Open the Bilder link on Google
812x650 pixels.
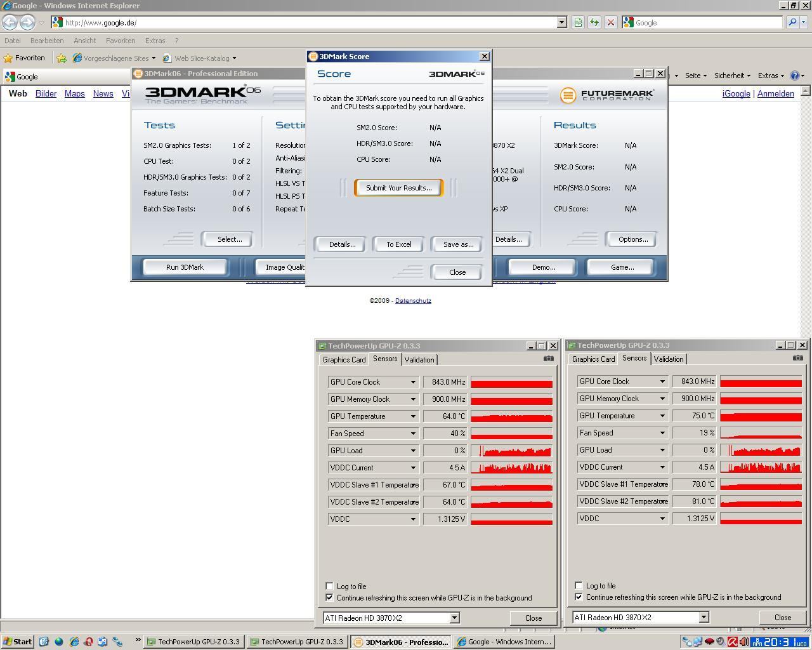pos(46,94)
